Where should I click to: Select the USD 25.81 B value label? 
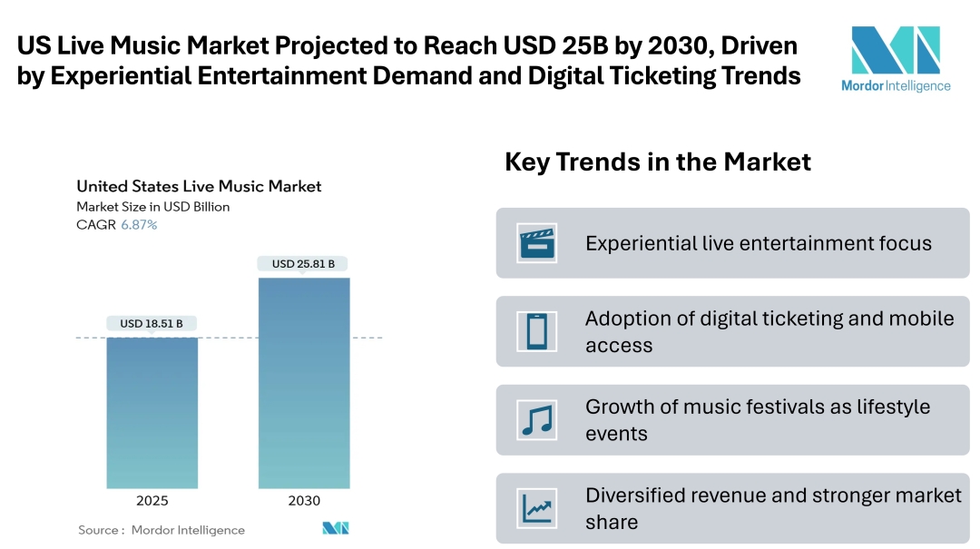click(304, 263)
